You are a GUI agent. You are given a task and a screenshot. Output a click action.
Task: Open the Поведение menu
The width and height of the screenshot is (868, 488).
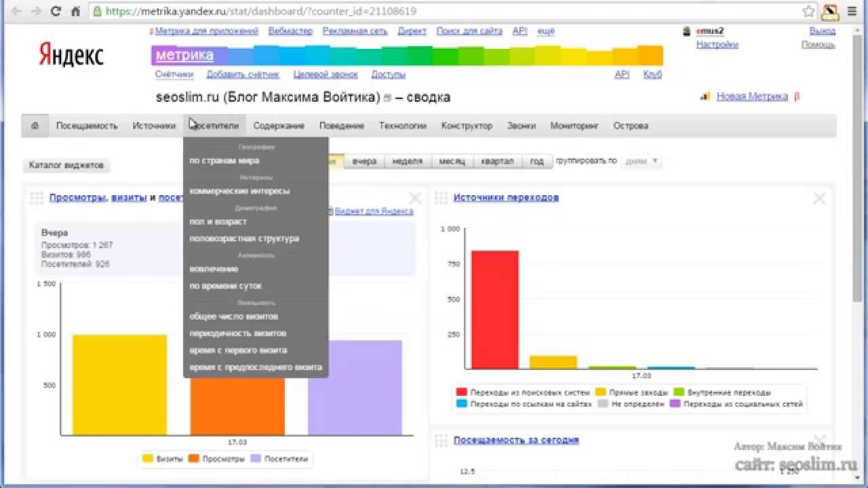342,125
